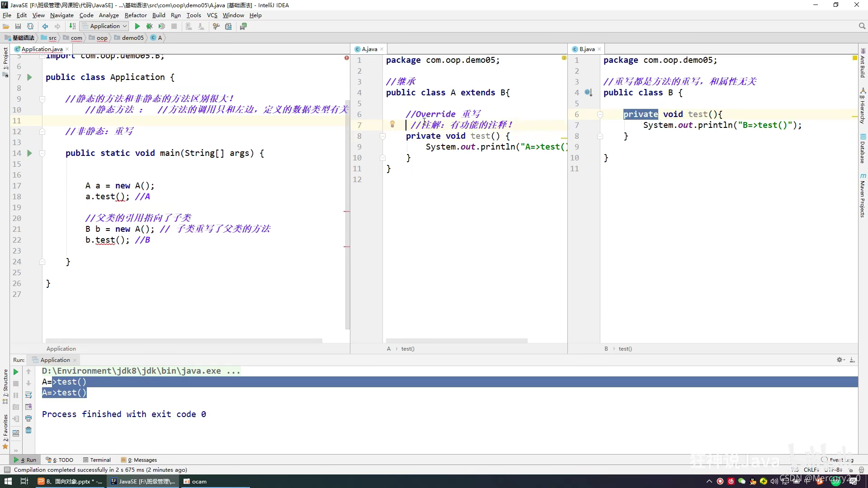Build project with the green down-arrow binary icon
The width and height of the screenshot is (868, 488).
[x=72, y=26]
